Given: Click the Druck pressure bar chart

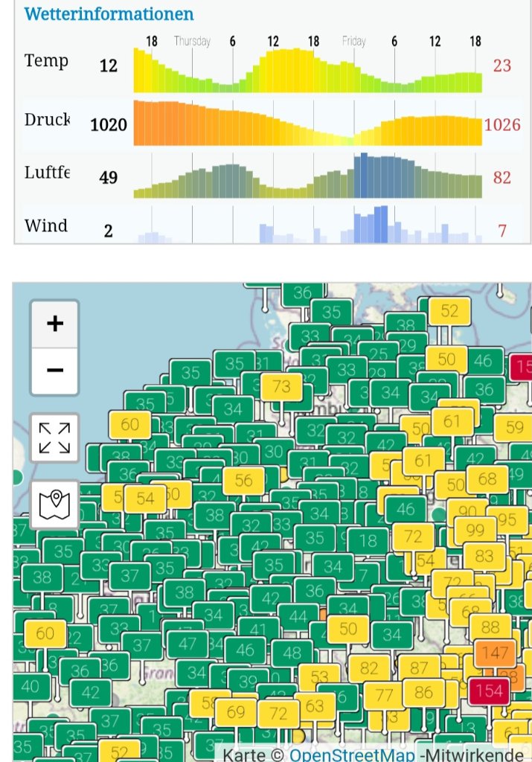Looking at the screenshot, I should (x=307, y=123).
